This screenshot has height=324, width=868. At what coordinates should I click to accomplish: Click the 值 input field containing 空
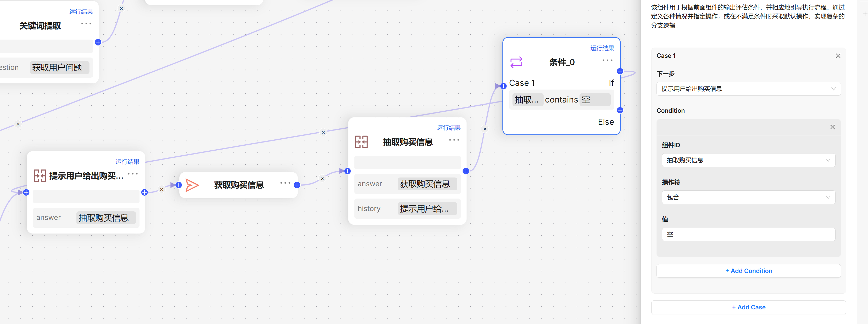tap(748, 235)
